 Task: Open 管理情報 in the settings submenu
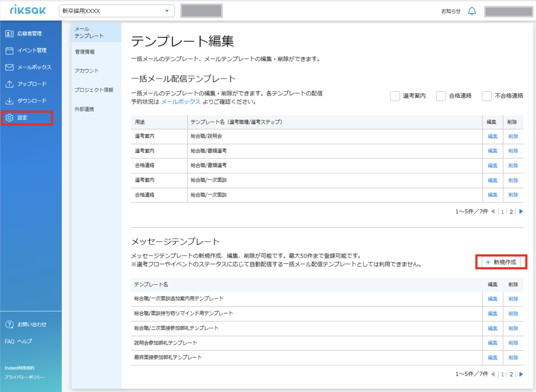(x=85, y=52)
